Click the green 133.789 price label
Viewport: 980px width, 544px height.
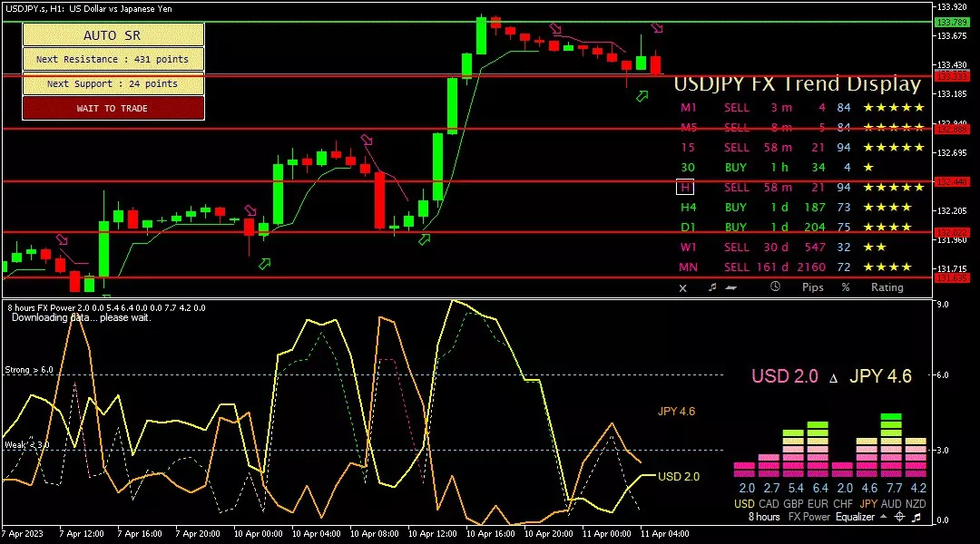[951, 23]
